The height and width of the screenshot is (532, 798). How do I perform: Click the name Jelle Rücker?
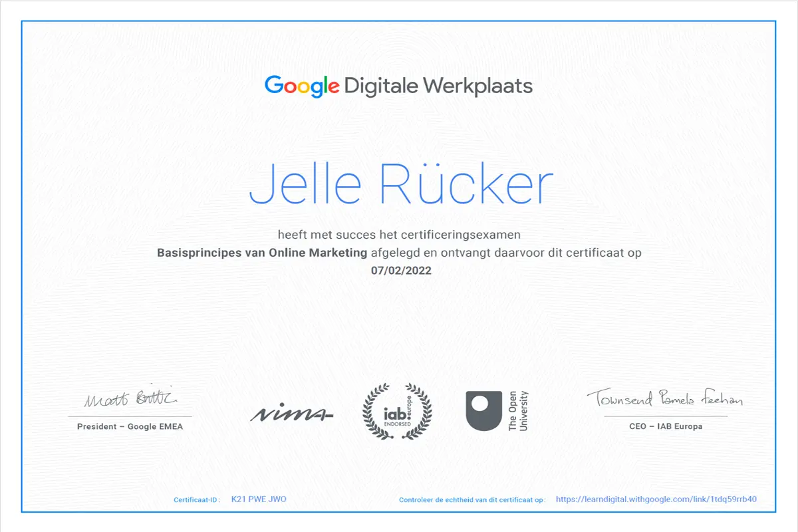tap(401, 183)
